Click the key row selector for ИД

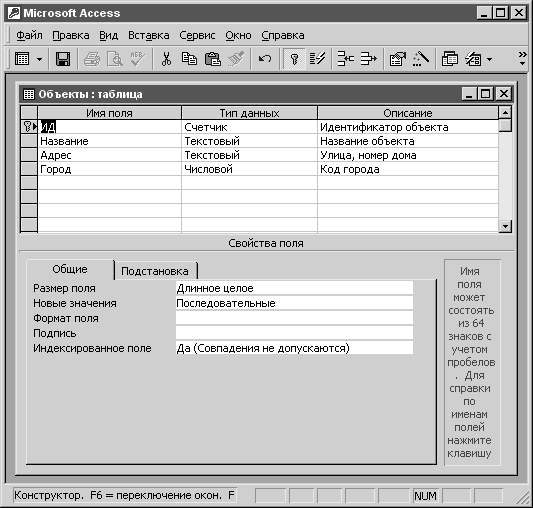click(29, 127)
